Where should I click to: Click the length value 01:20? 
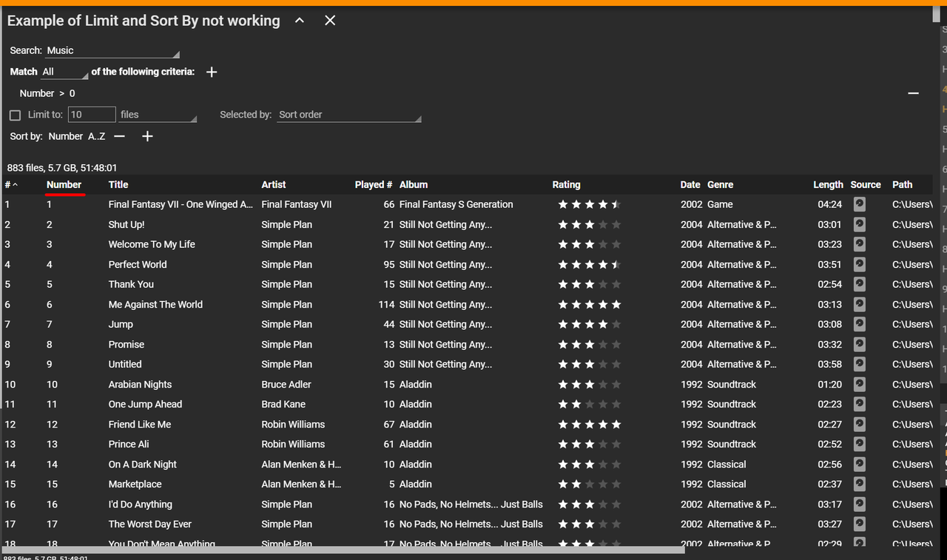(830, 384)
